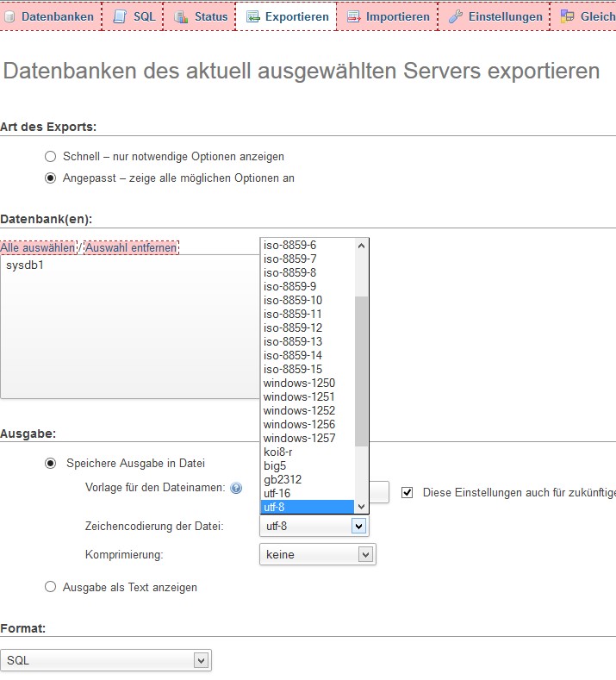
Task: Open the Status tab
Action: [200, 16]
